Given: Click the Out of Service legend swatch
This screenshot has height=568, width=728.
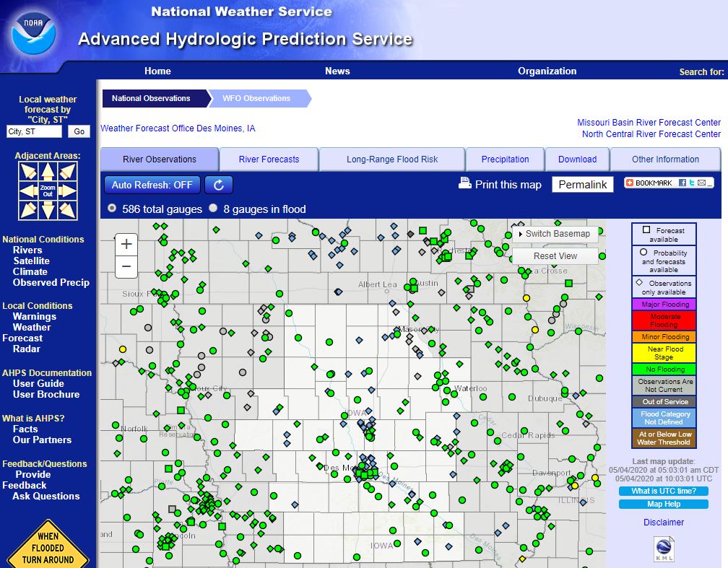Looking at the screenshot, I should pos(664,402).
